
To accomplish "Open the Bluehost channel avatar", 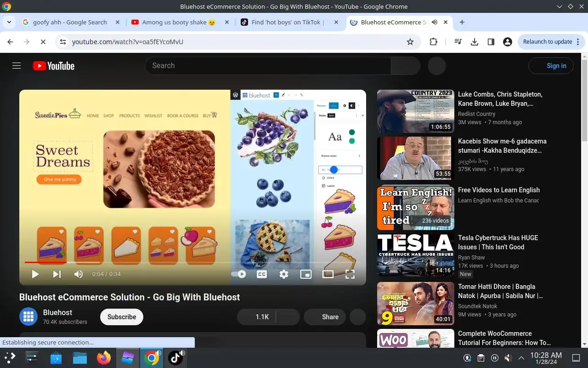I will pyautogui.click(x=28, y=316).
